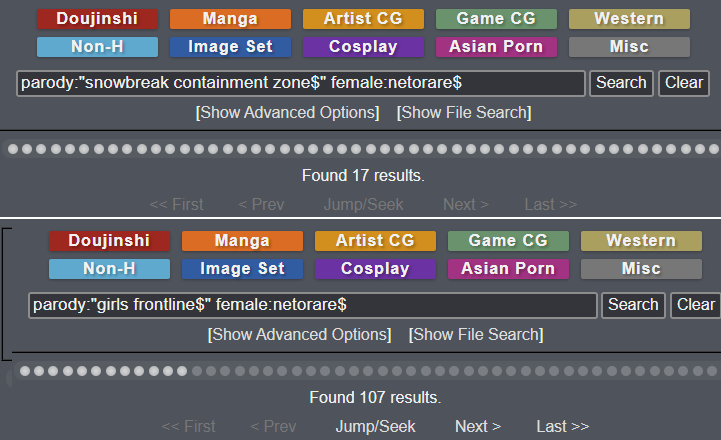
Task: Toggle the Manga category above the girls frontline search
Action: point(242,241)
